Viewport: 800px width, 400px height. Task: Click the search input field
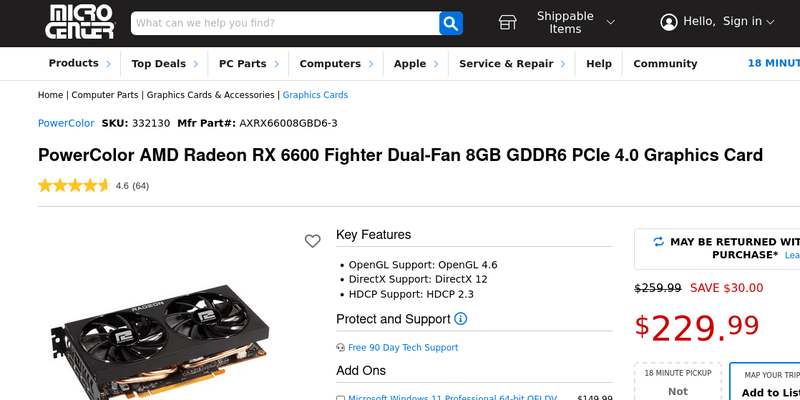pyautogui.click(x=285, y=23)
